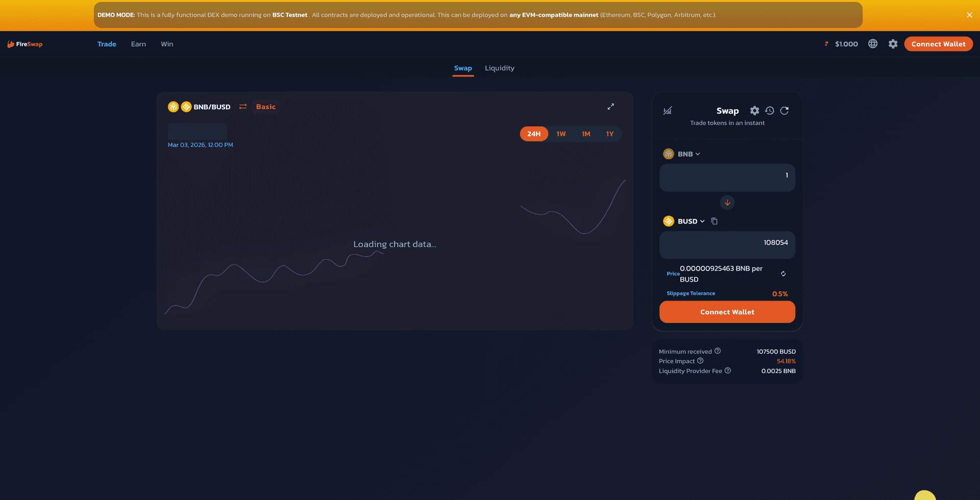Hide the chart using chart toggle icon

668,111
